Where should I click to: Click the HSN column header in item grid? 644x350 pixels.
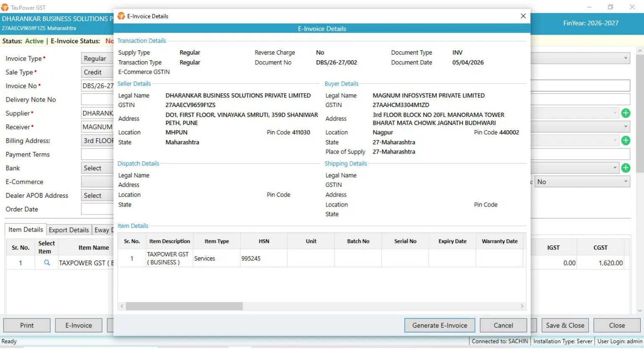pos(264,241)
